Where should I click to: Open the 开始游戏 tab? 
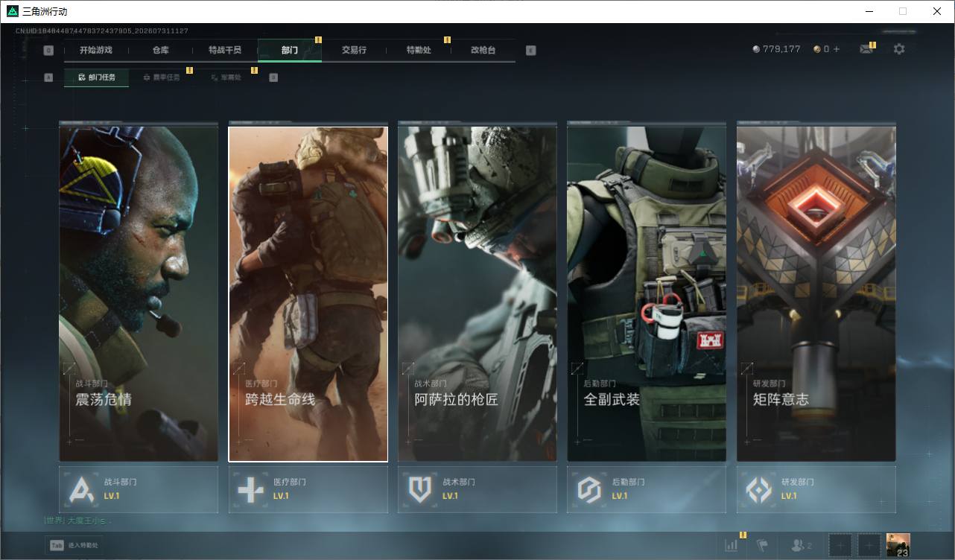coord(96,50)
